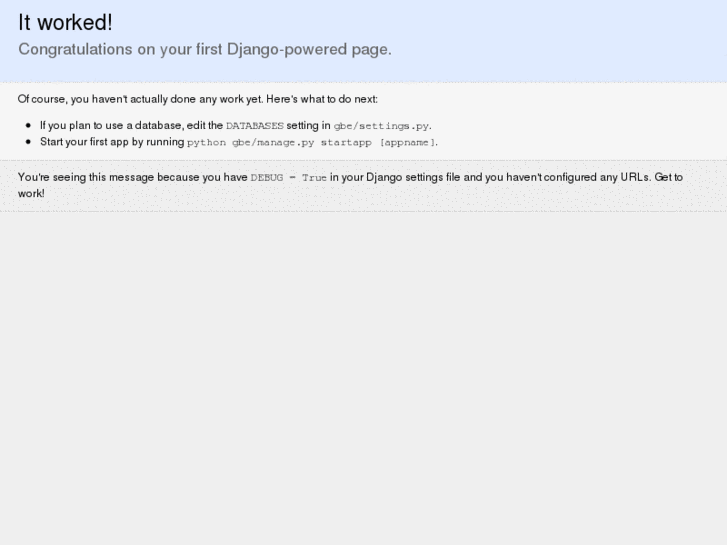Viewport: 727px width, 545px height.
Task: Select the DATABASES setting code text
Action: pos(255,126)
